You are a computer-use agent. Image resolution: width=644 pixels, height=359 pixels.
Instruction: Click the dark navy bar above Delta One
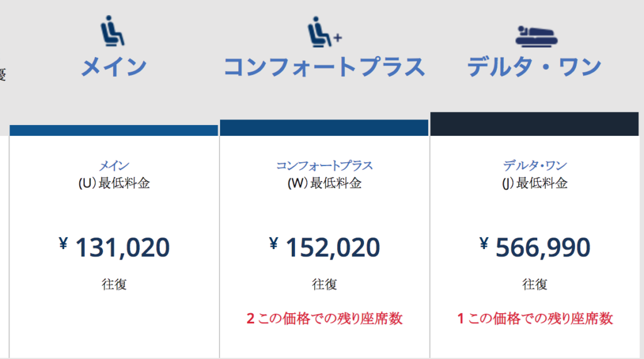click(535, 124)
